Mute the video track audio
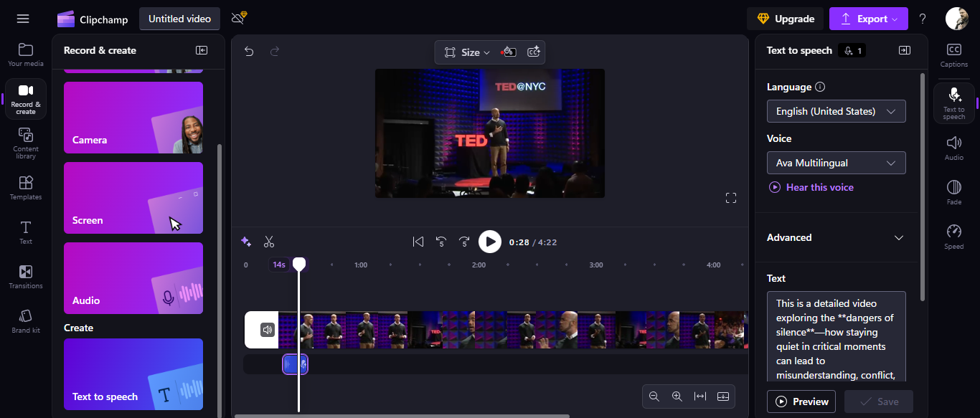 pyautogui.click(x=268, y=329)
